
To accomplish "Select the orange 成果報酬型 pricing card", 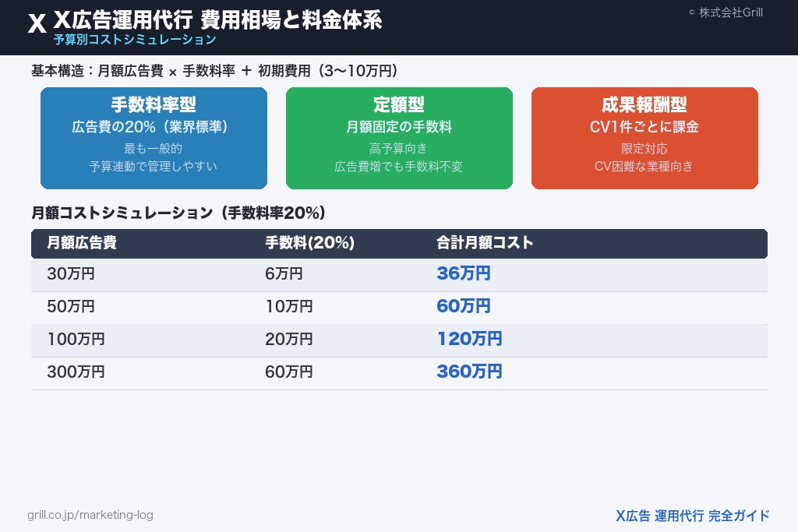I will (644, 138).
